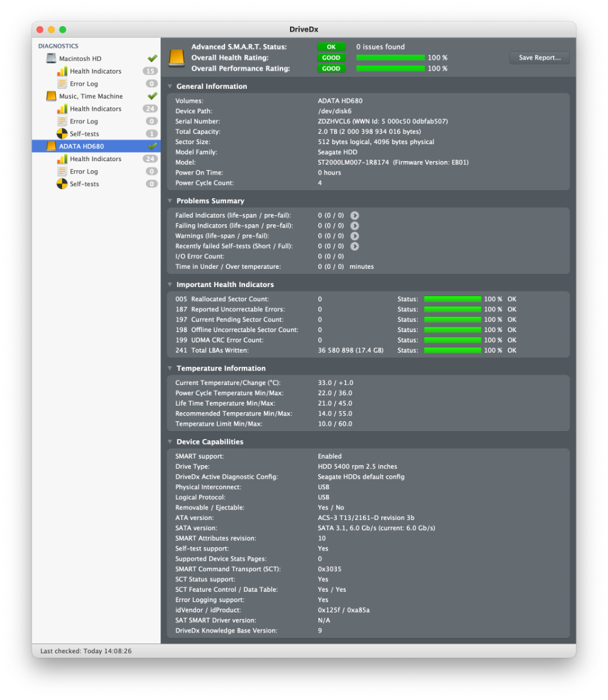Screen dimensions: 608x700
Task: Click Reallocated Sector Count status bar
Action: pos(452,299)
